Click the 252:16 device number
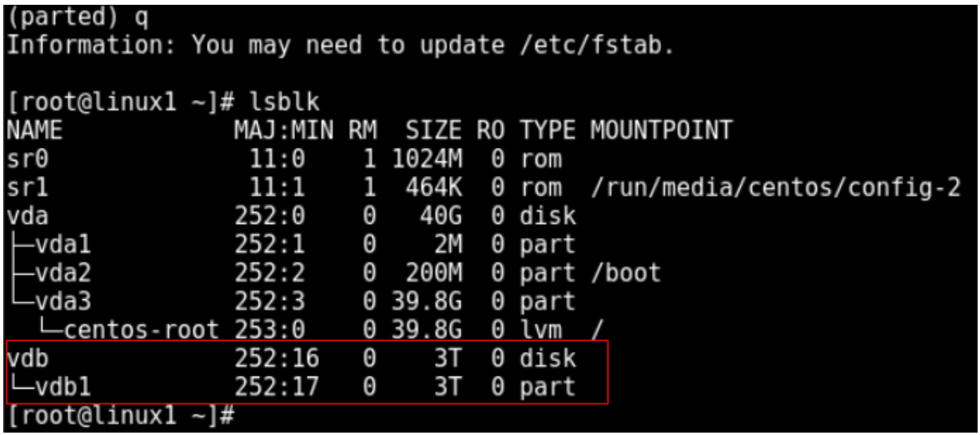The image size is (980, 435). pyautogui.click(x=277, y=358)
